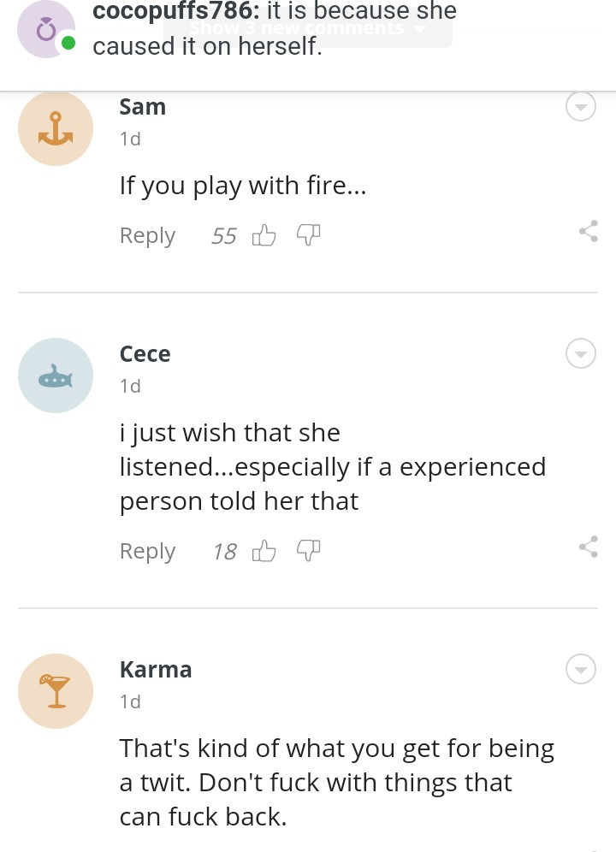Dislike Sam's comment with thumbs down
The image size is (616, 852).
(308, 234)
